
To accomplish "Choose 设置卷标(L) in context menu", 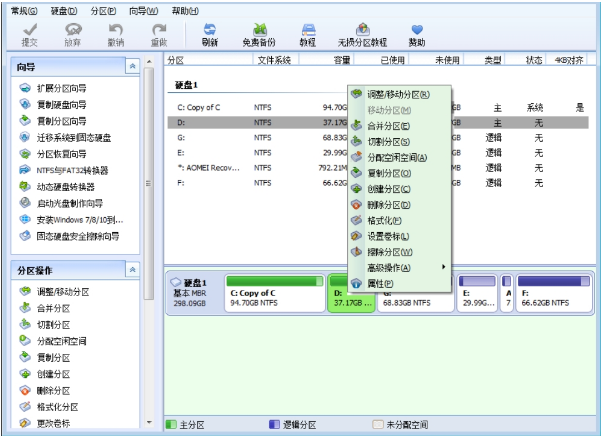I will (x=399, y=236).
